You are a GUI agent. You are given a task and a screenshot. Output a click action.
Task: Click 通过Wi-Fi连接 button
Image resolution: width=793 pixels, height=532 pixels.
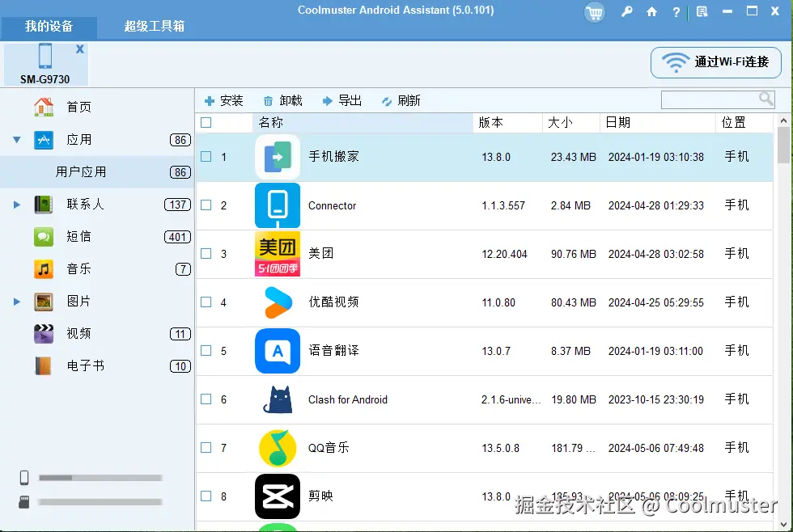716,62
